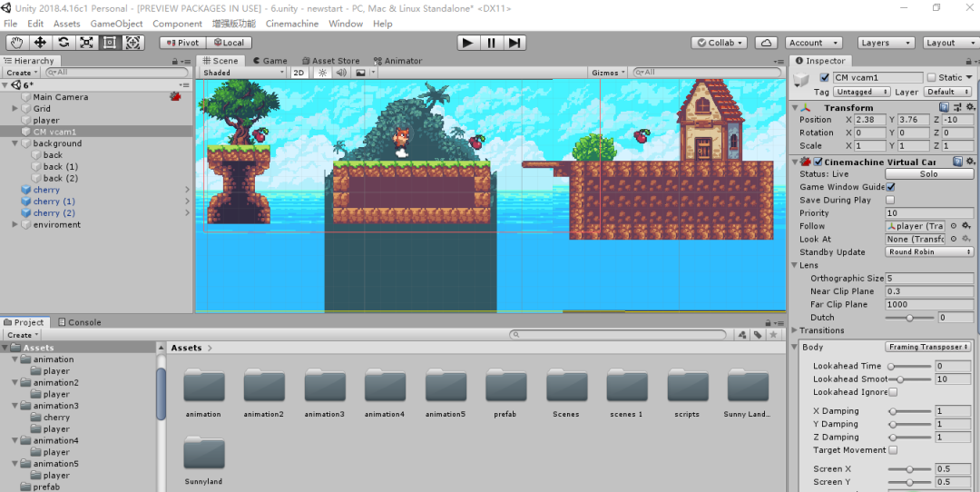The image size is (980, 492).
Task: Toggle the Game Window Guides checkbox
Action: point(890,187)
